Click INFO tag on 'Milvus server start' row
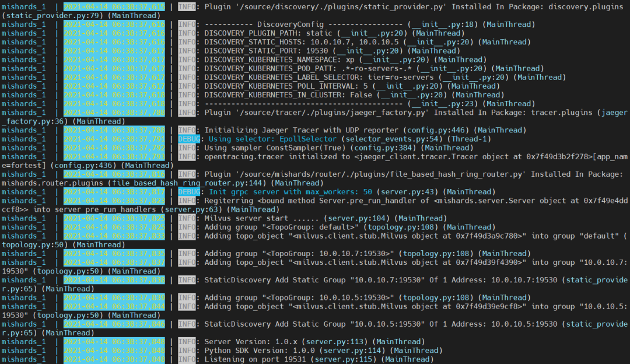 [187, 219]
